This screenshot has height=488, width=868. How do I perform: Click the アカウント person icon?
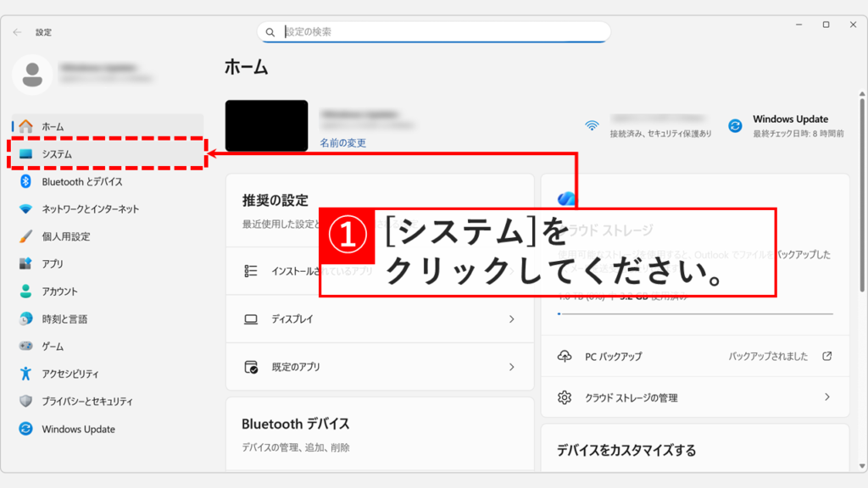coord(27,290)
